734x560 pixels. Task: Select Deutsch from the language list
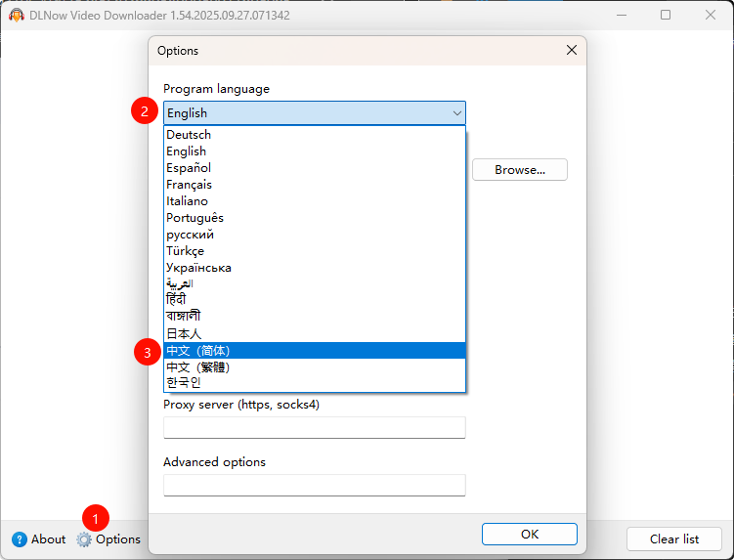(x=315, y=135)
